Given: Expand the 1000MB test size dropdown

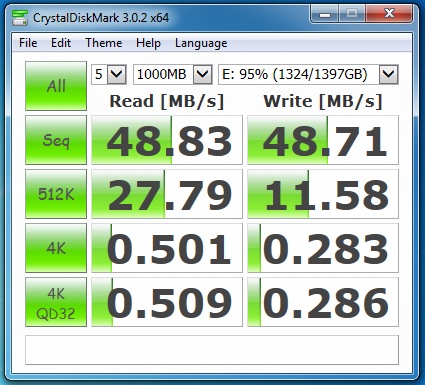Looking at the screenshot, I should tap(173, 74).
